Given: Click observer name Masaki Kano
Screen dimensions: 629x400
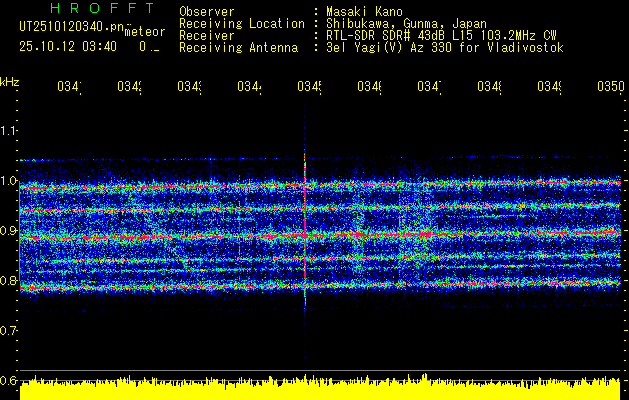Looking at the screenshot, I should point(364,12).
